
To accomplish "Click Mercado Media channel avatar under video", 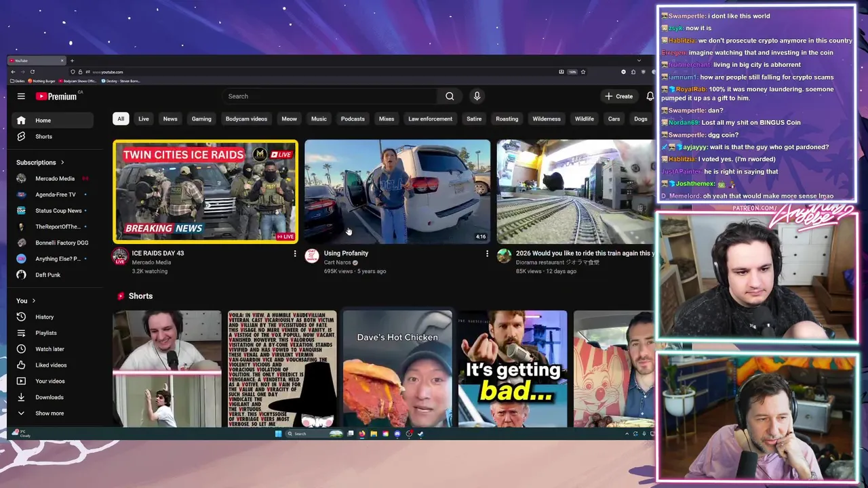I will [x=120, y=256].
